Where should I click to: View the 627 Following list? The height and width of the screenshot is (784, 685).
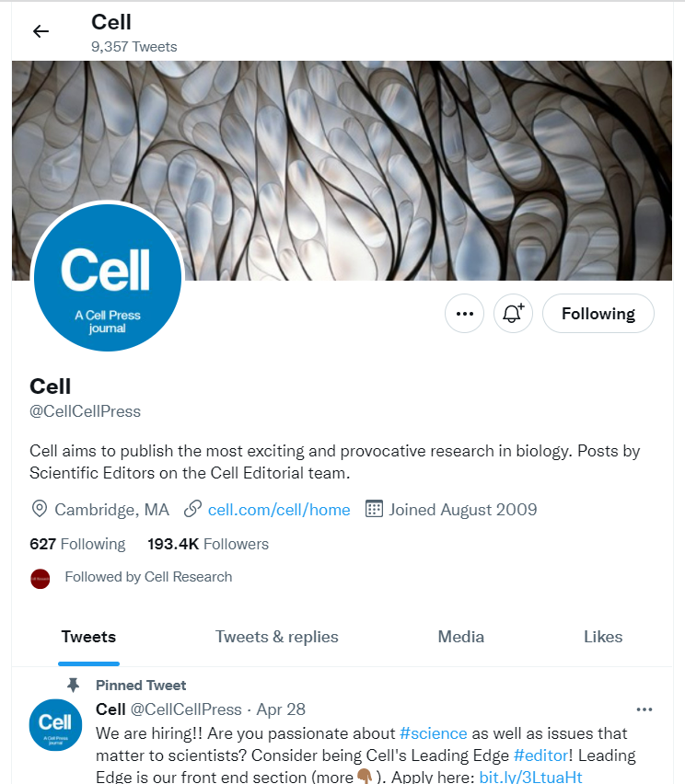coord(77,544)
